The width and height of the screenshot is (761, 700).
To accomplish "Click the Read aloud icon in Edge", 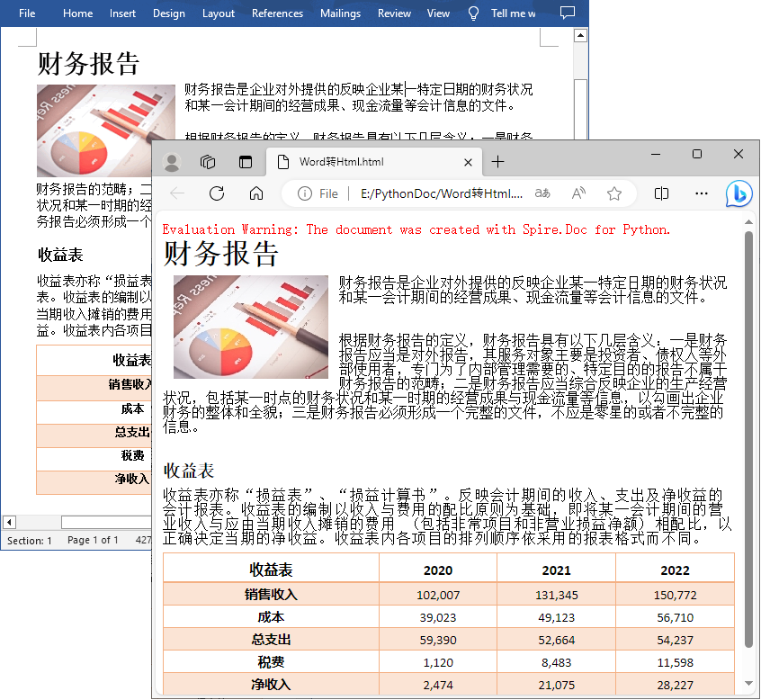I will pyautogui.click(x=578, y=193).
